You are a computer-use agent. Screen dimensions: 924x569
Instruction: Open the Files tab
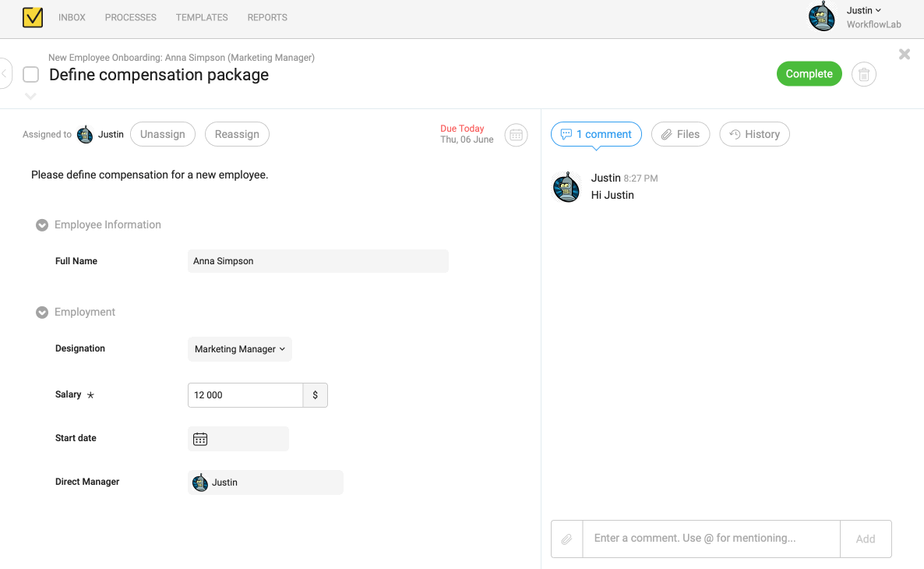(680, 133)
